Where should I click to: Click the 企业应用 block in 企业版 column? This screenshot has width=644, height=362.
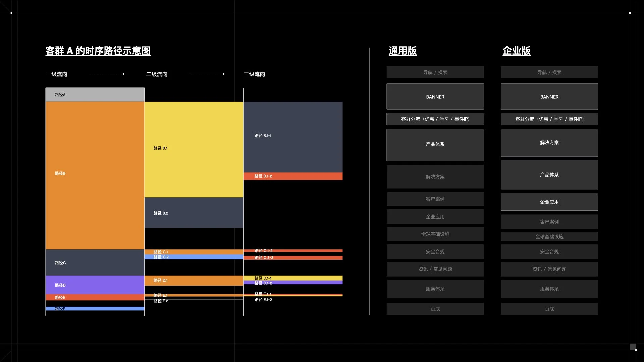(x=549, y=202)
